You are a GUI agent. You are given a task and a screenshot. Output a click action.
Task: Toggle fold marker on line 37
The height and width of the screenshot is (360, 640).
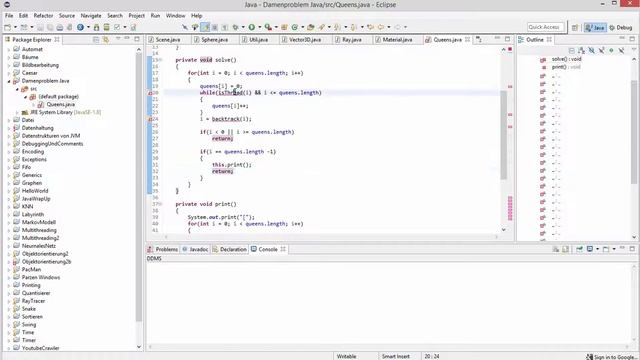161,204
